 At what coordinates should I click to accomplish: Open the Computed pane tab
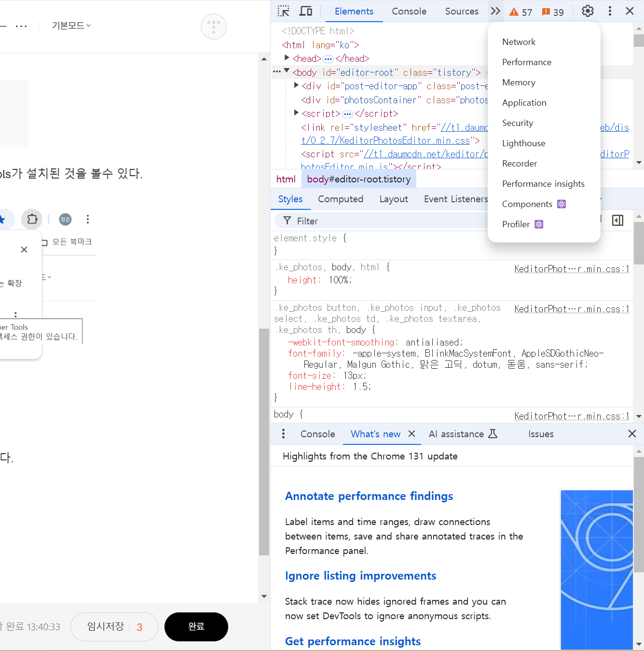coord(341,199)
